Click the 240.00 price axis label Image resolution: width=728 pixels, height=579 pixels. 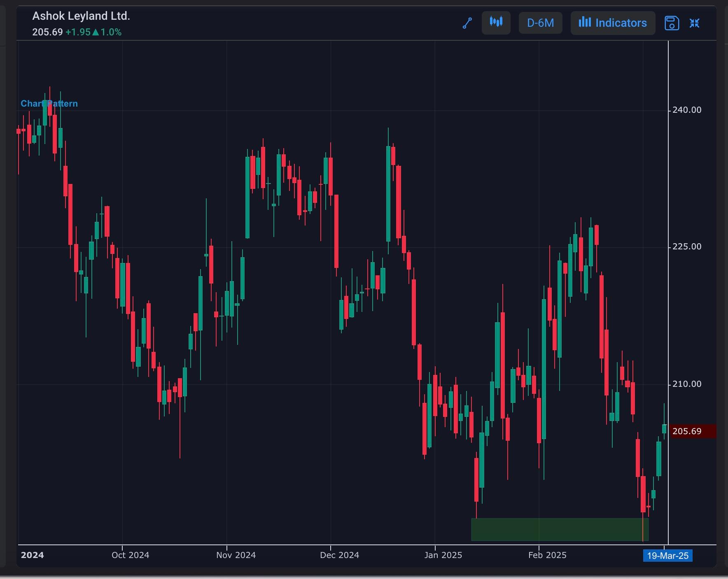pyautogui.click(x=687, y=110)
